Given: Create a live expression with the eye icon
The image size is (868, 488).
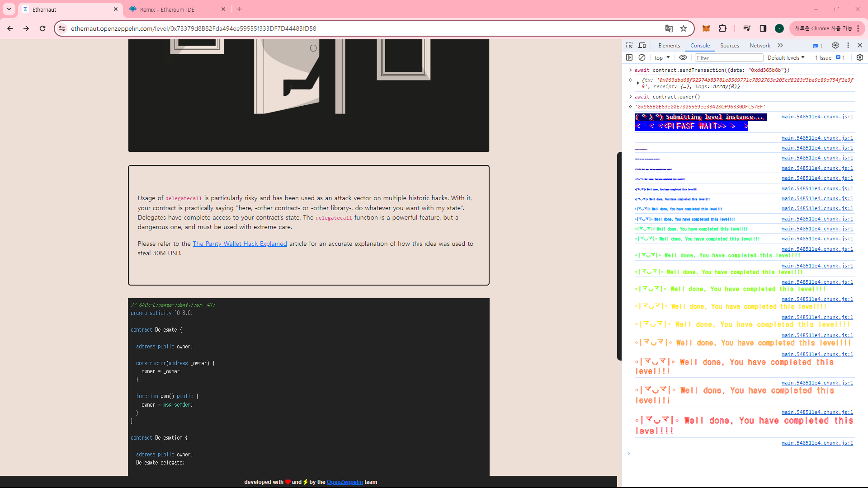Looking at the screenshot, I should 683,57.
